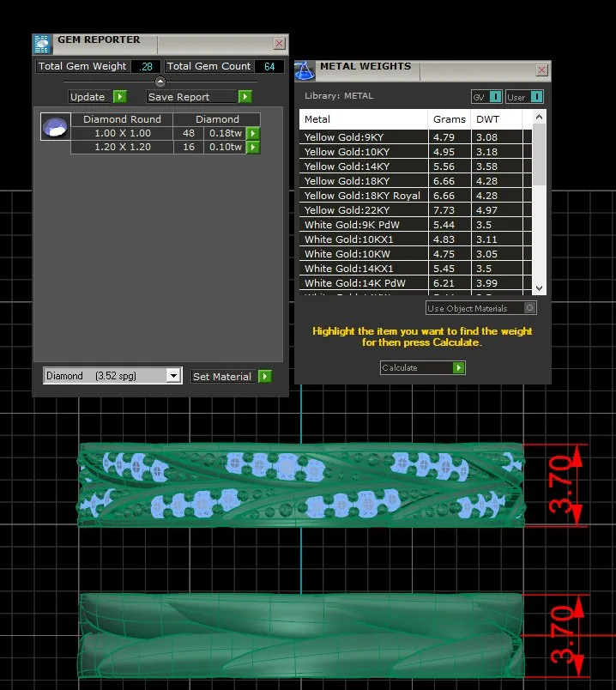Click the green arrow on Calculate
616x690 pixels.
pos(458,367)
